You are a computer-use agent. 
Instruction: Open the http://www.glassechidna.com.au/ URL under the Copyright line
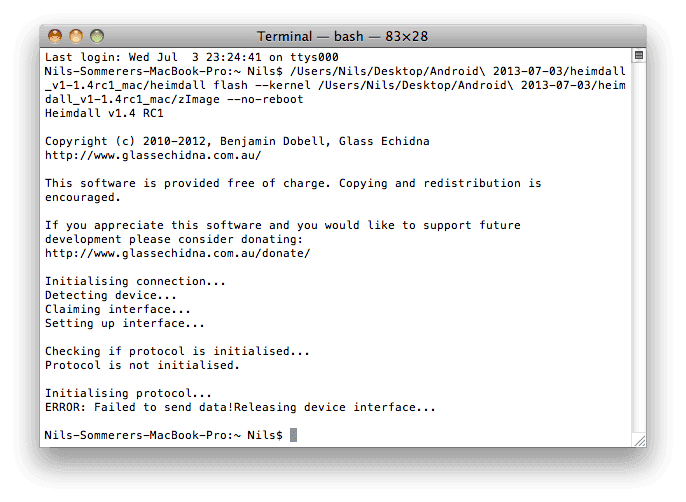coord(153,155)
